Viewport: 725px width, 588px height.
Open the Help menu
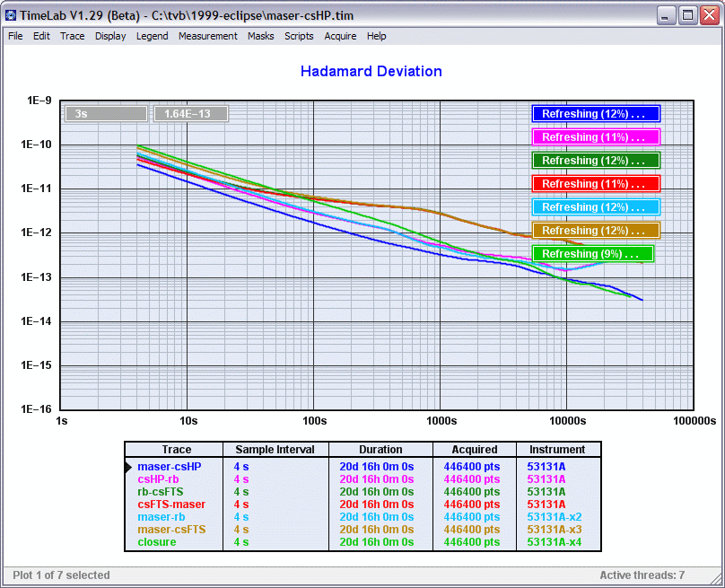(x=376, y=36)
